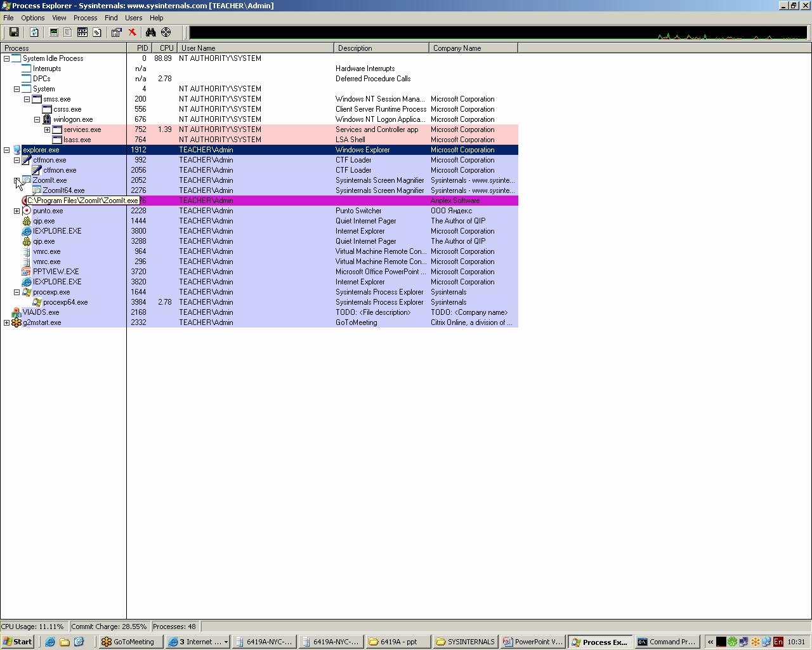This screenshot has height=650, width=812.
Task: Switch to GoToMeeting taskbar button
Action: pos(130,642)
